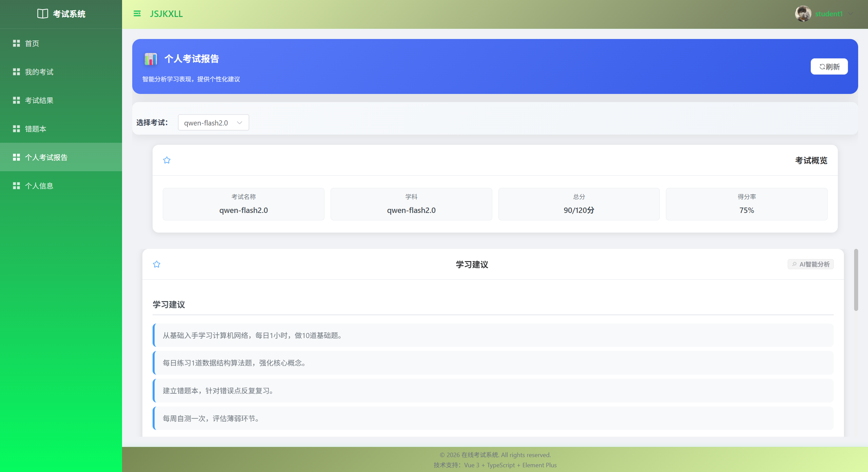Open the 考试结果 menu item

[x=39, y=101]
